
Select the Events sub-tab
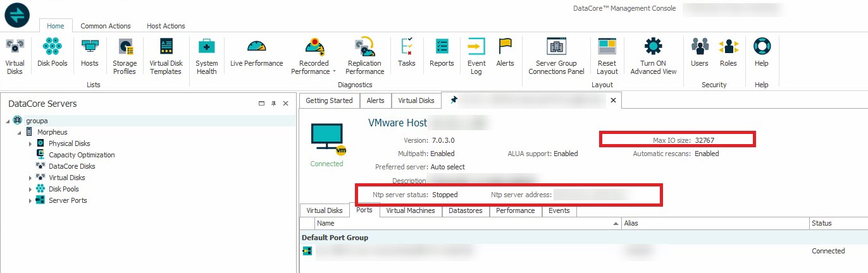[x=559, y=210]
